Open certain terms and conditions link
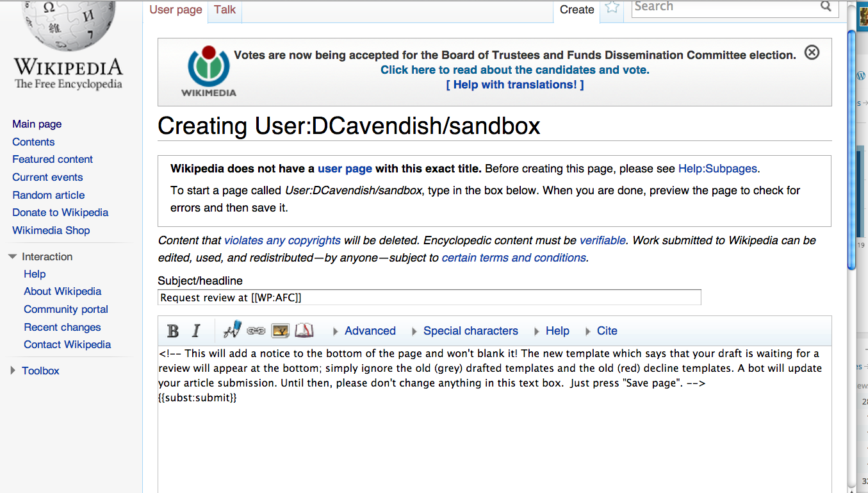This screenshot has width=868, height=493. (x=514, y=258)
